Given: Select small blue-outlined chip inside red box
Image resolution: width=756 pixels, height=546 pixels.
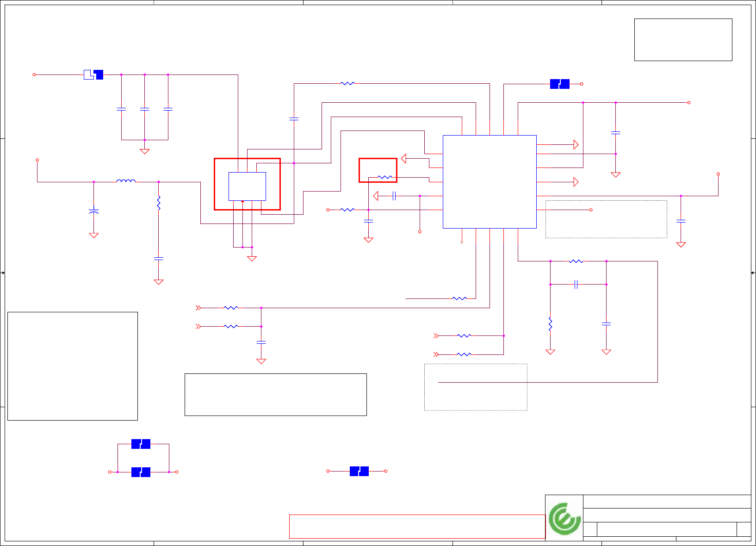Looking at the screenshot, I should pyautogui.click(x=247, y=186).
